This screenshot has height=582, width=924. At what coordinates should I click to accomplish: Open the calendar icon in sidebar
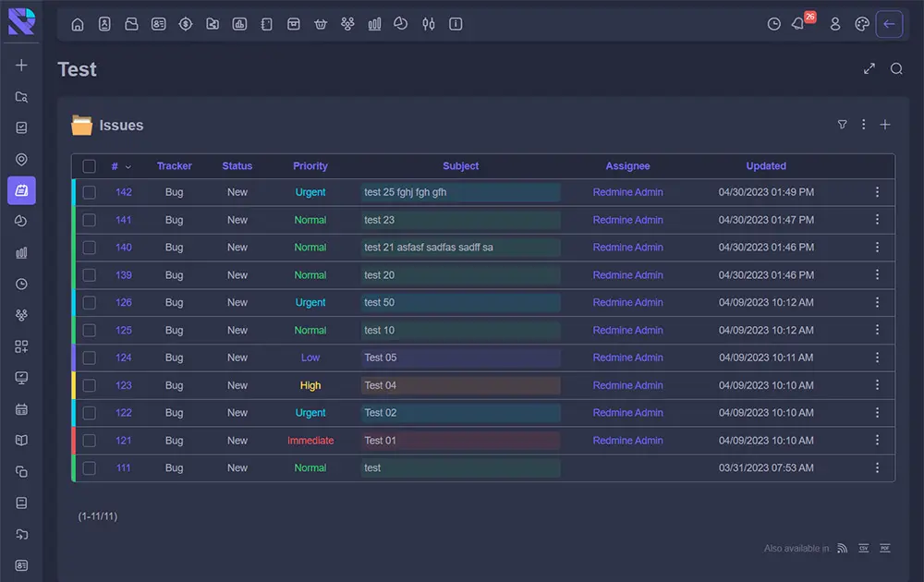pyautogui.click(x=21, y=409)
